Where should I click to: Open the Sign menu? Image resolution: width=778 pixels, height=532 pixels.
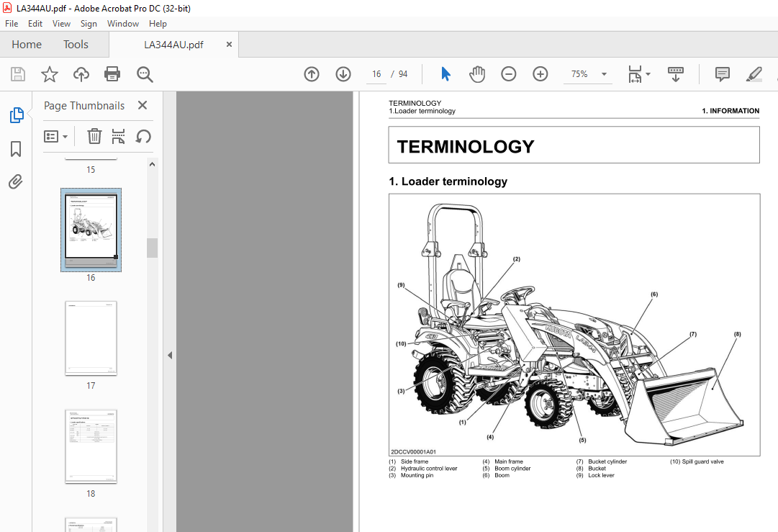tap(89, 23)
